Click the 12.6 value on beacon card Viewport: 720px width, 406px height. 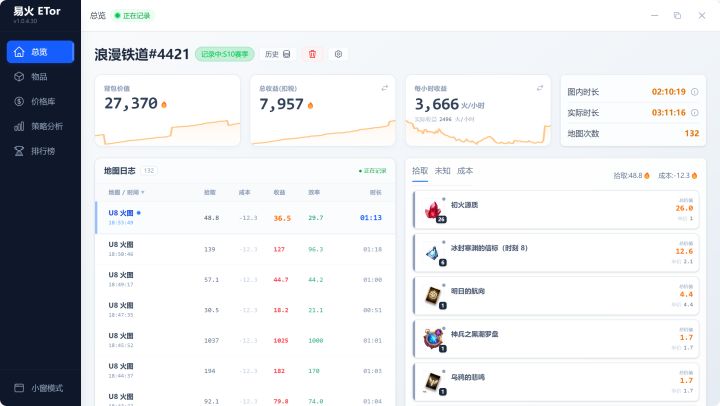click(x=684, y=252)
